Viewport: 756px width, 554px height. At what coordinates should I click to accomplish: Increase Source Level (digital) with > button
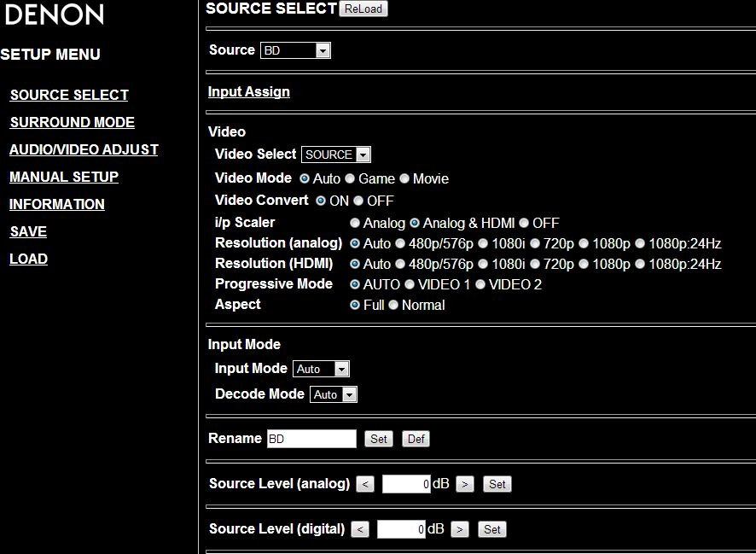pyautogui.click(x=460, y=529)
